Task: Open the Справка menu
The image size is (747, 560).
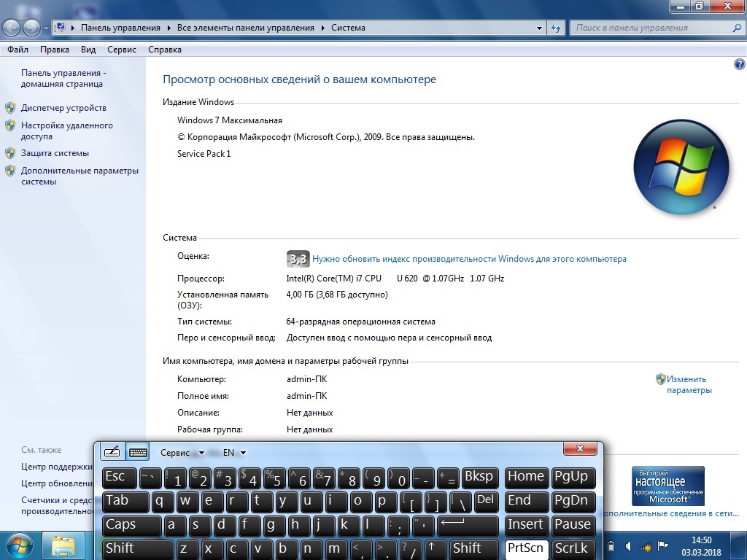Action: tap(165, 50)
